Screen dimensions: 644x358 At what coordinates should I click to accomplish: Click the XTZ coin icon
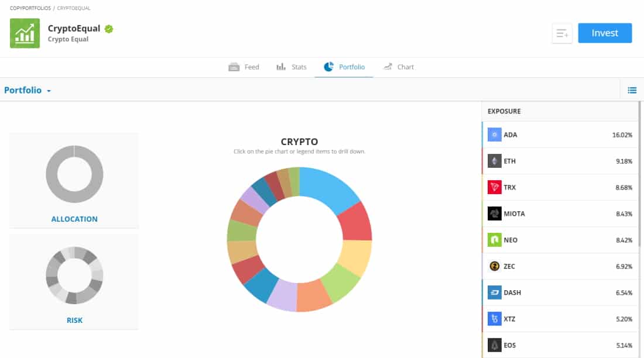click(495, 319)
